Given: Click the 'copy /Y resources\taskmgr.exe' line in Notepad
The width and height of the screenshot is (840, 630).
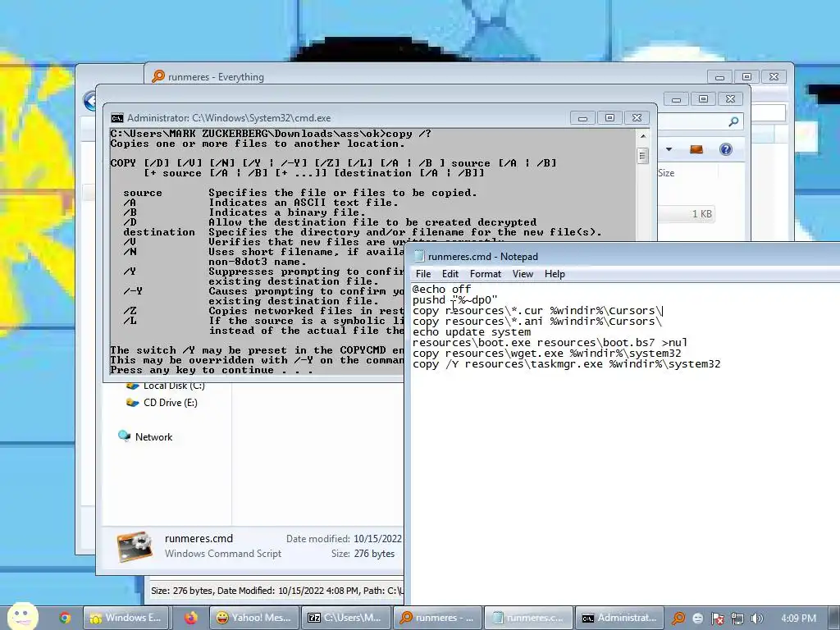Looking at the screenshot, I should (566, 364).
